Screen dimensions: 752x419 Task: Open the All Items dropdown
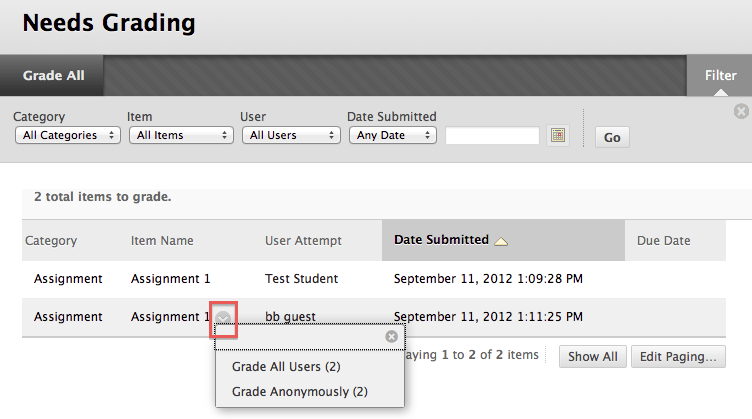click(x=181, y=135)
